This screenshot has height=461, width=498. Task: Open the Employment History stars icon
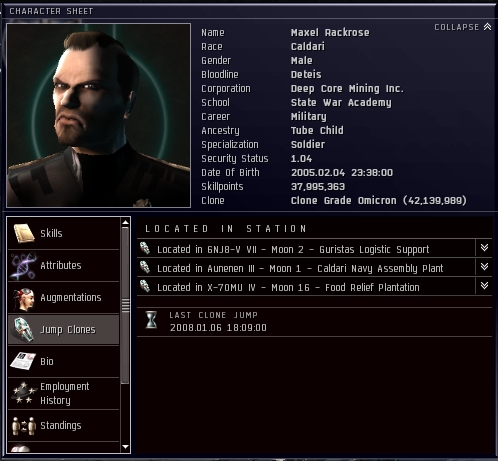pos(24,393)
